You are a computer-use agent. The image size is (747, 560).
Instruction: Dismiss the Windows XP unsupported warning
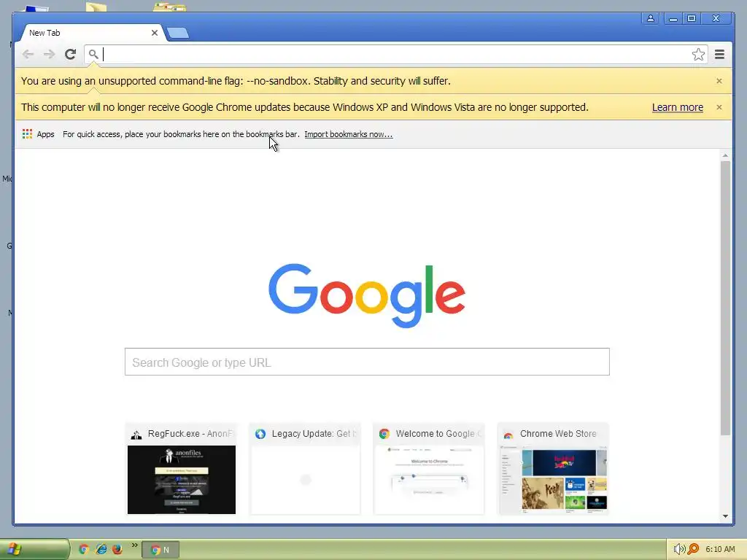(x=719, y=107)
